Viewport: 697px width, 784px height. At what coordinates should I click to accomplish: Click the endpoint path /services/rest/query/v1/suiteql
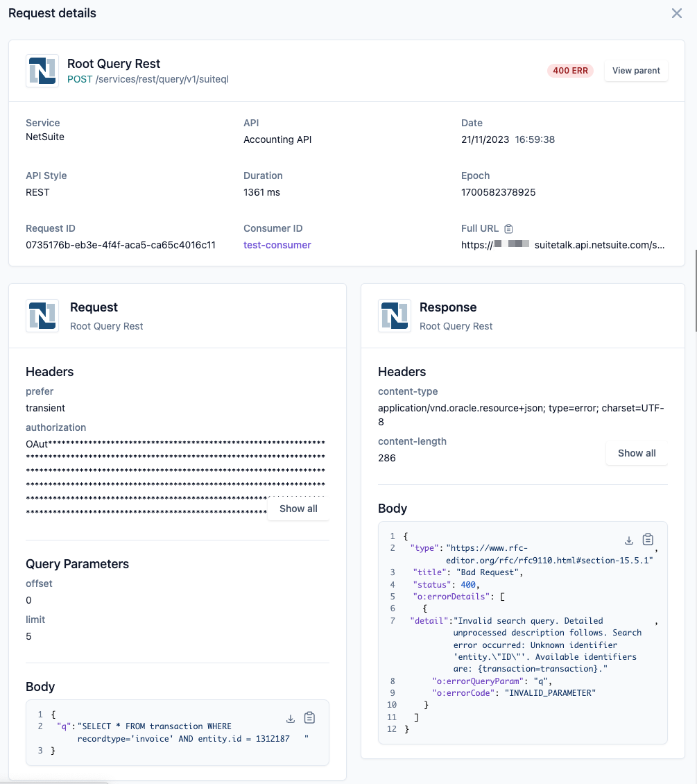click(x=162, y=80)
